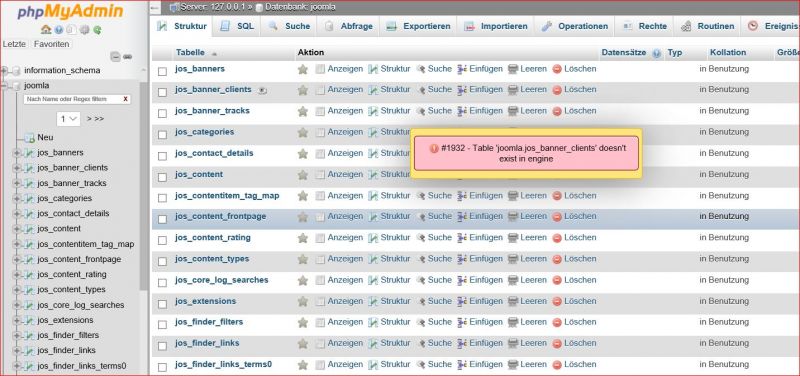Open the Suche tab
Screen dimensions: 800x376
pyautogui.click(x=289, y=27)
